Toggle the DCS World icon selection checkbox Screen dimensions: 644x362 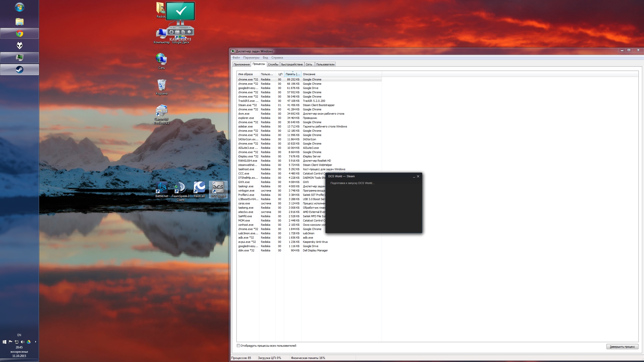(x=214, y=183)
